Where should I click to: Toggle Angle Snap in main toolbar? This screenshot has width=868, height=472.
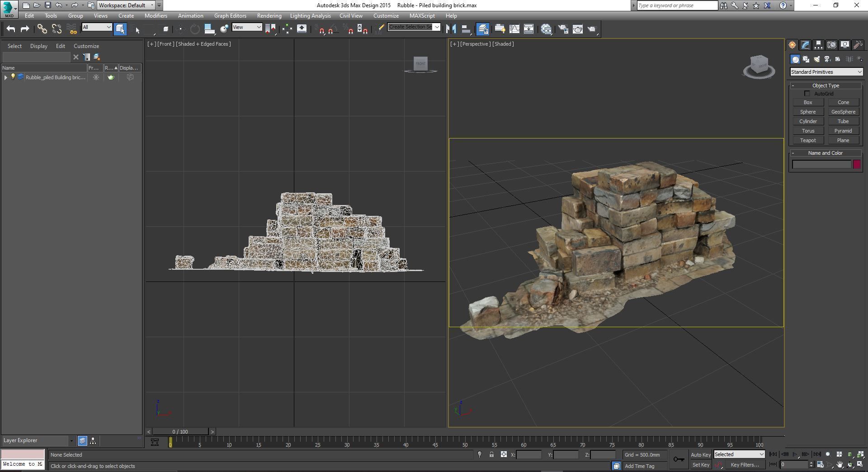coord(332,29)
